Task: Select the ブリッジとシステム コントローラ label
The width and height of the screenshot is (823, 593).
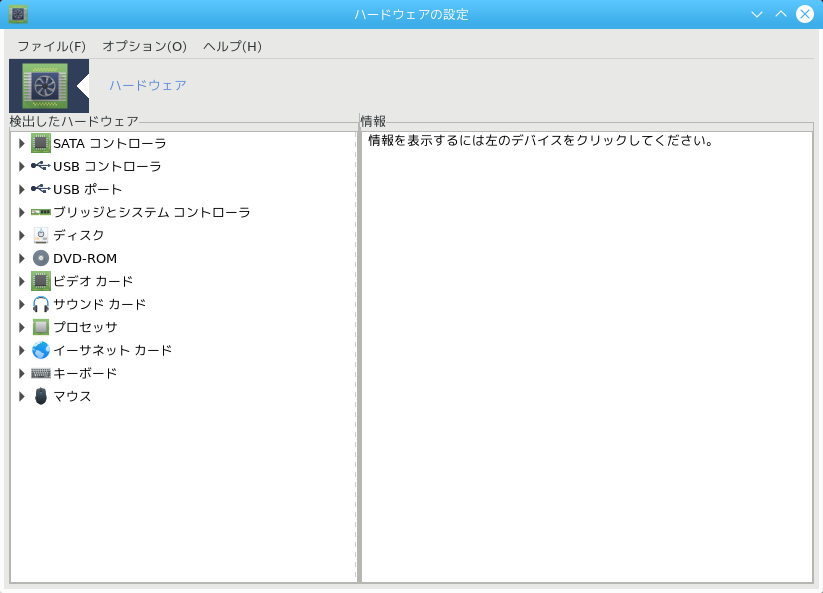Action: point(152,213)
